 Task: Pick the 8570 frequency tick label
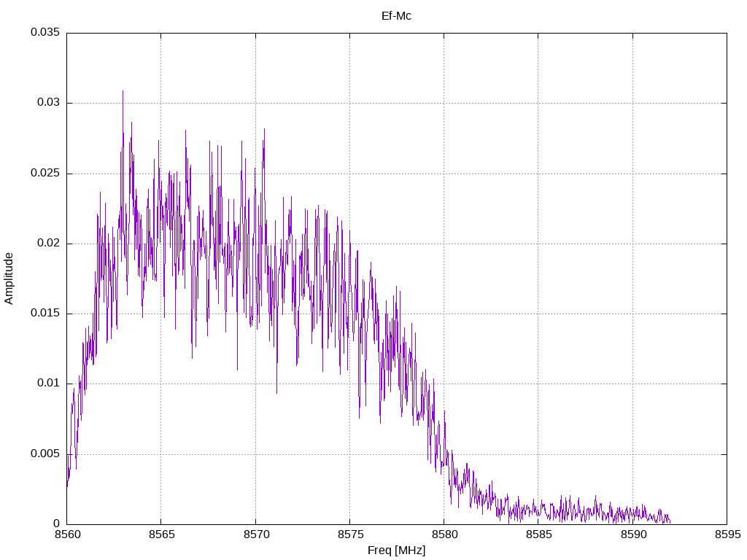point(255,534)
